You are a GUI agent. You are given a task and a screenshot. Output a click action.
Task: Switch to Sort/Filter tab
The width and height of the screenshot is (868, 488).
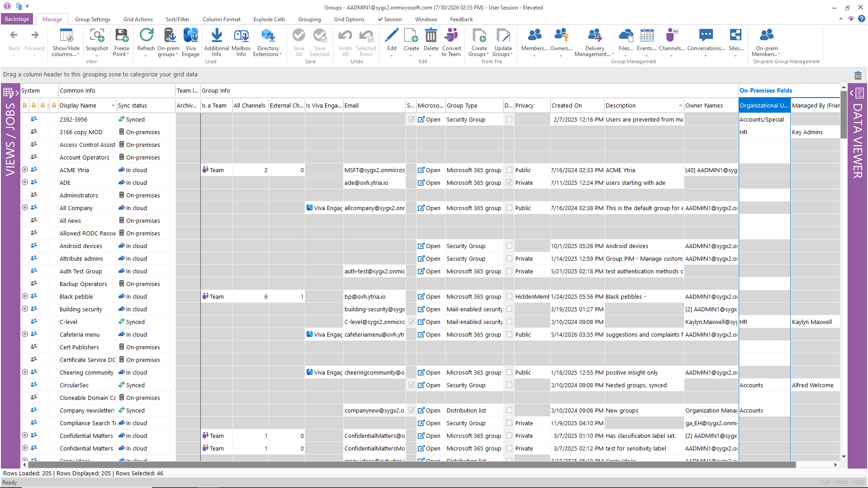tap(178, 19)
